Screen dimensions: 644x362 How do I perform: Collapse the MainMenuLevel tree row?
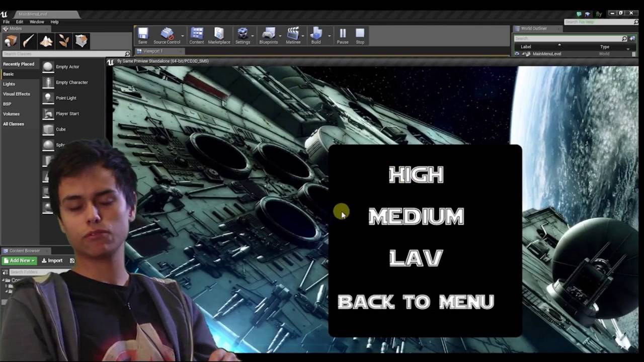tap(523, 54)
